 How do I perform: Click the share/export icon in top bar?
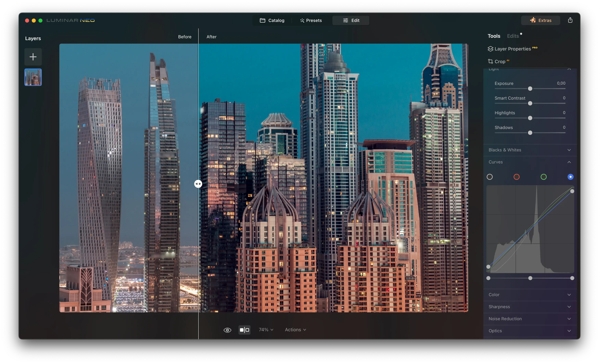click(x=570, y=20)
